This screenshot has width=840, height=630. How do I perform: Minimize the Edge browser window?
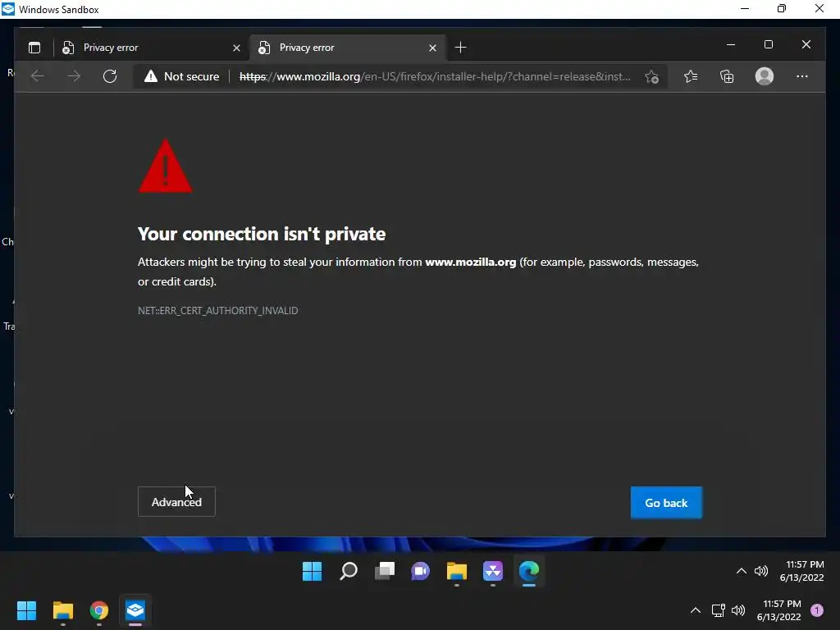click(x=731, y=44)
